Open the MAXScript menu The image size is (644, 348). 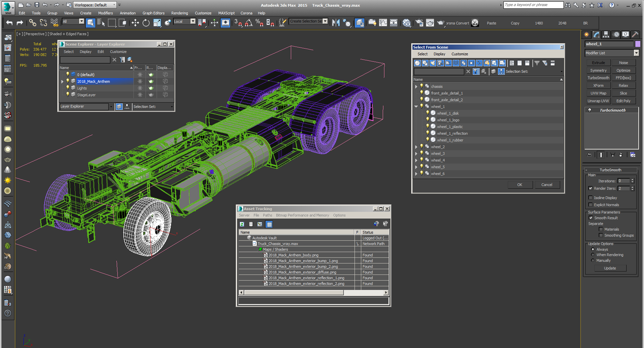tap(226, 13)
